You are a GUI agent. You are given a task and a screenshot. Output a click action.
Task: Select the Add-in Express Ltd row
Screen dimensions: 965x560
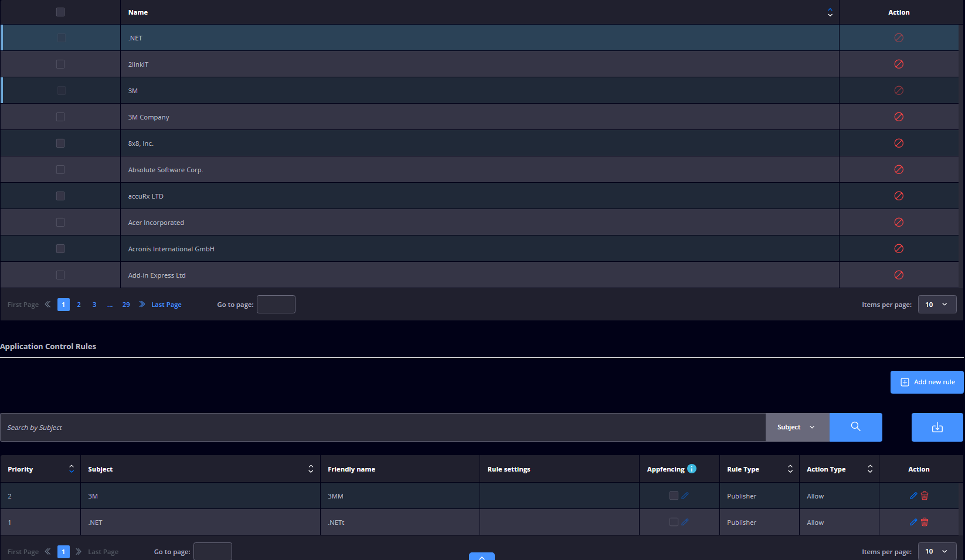pos(480,275)
